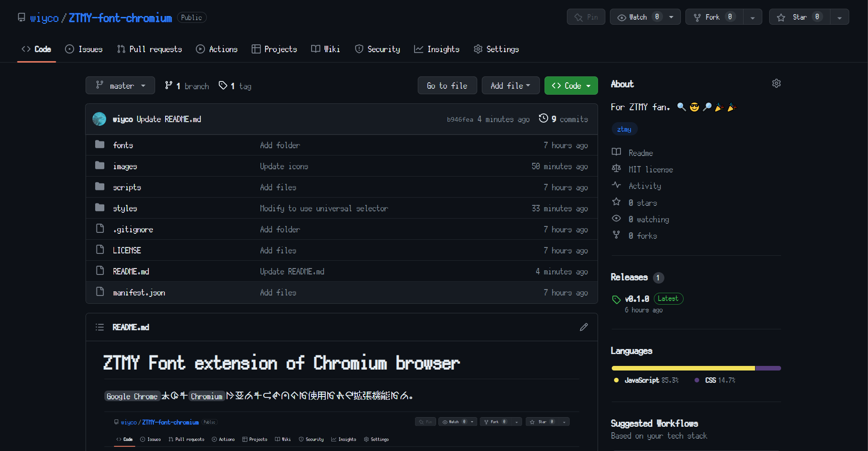Click the release tag icon for v0.1.0
The height and width of the screenshot is (451, 868).
point(616,300)
